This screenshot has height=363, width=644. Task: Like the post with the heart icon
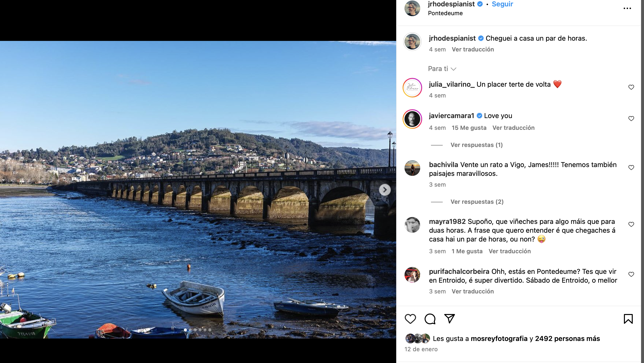[410, 319]
